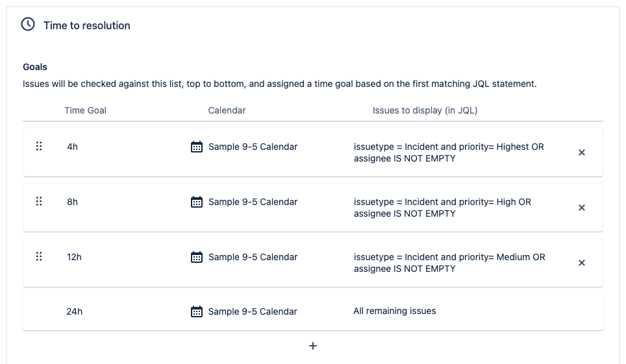Image resolution: width=626 pixels, height=364 pixels.
Task: Edit the JQL for the High priority goal
Action: 442,208
